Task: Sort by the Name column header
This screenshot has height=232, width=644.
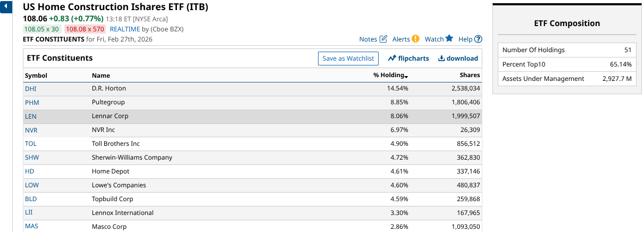Action: (x=101, y=76)
